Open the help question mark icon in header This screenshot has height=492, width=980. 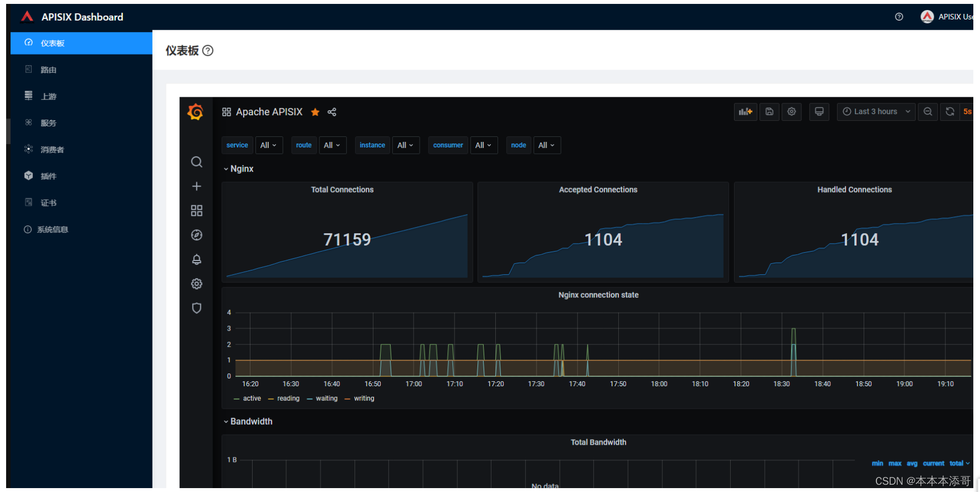coord(899,17)
